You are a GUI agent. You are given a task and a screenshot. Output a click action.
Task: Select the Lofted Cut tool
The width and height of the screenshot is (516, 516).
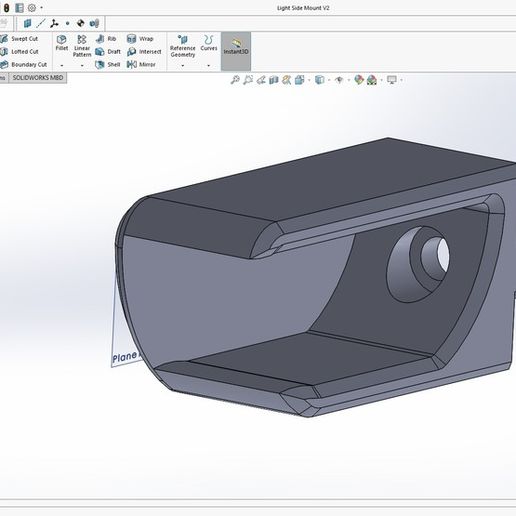click(19, 52)
